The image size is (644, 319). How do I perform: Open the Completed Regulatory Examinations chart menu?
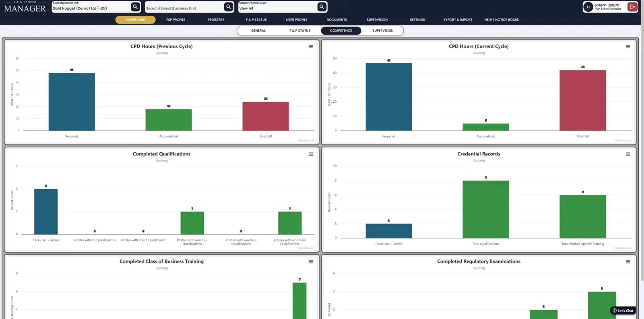[x=628, y=262]
